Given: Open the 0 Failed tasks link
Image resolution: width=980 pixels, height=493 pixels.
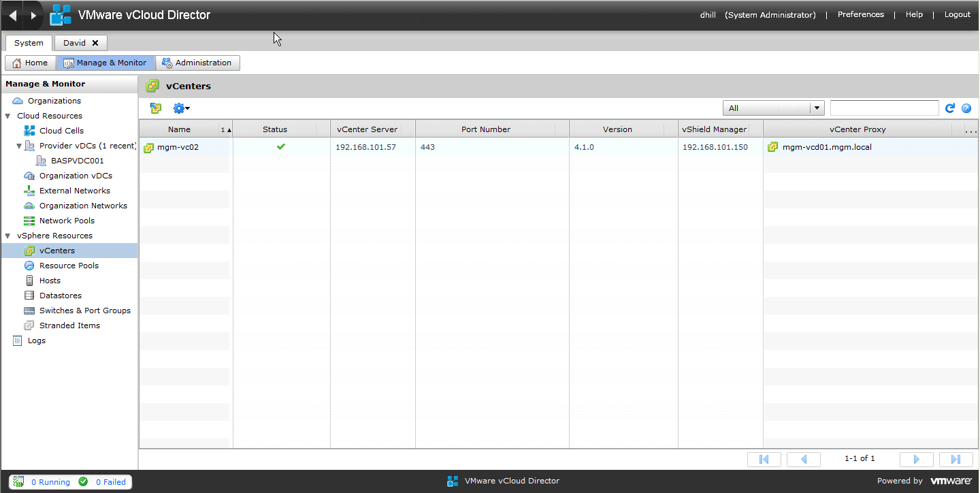Looking at the screenshot, I should [x=110, y=482].
